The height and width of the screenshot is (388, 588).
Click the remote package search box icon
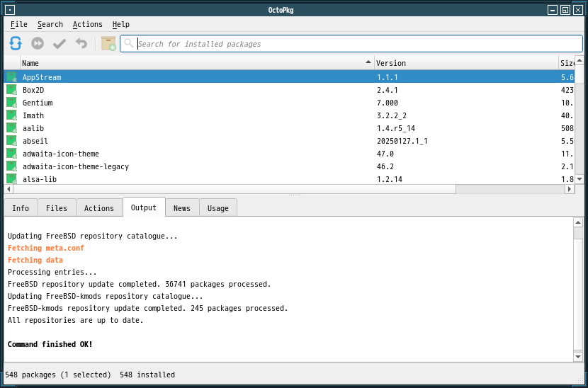point(108,43)
